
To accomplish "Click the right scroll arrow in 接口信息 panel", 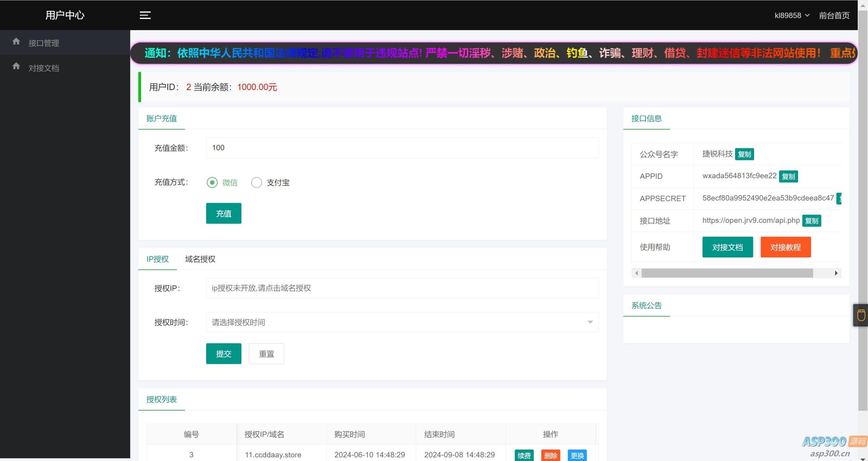I will tap(835, 273).
